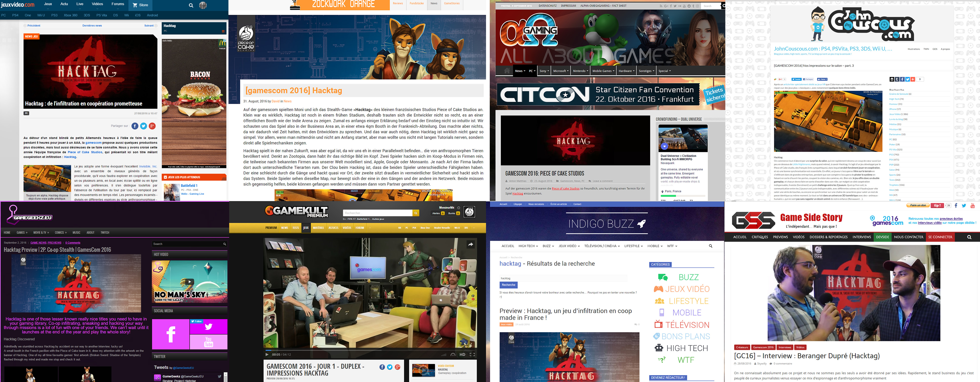Click the Alpha-Omega Gaming Search field
980x382 pixels.
pos(711,6)
